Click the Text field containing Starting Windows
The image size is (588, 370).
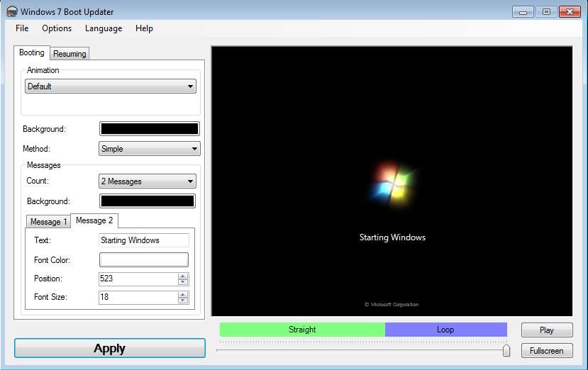coord(144,240)
